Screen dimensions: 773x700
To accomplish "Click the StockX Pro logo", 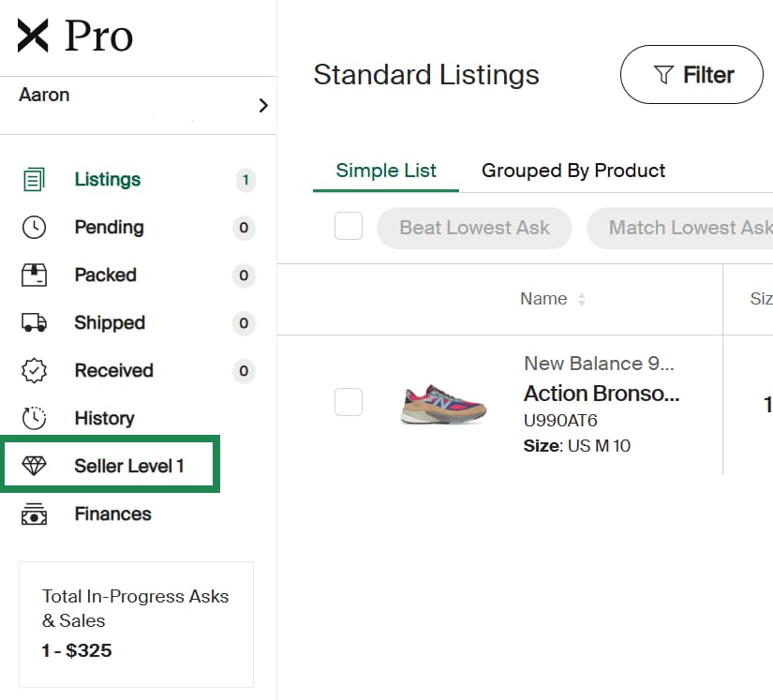I will tap(75, 36).
